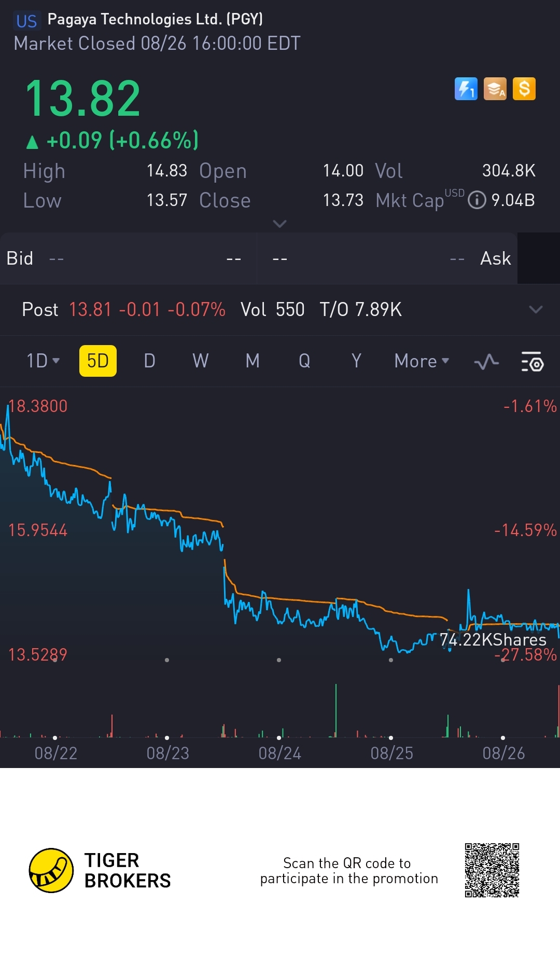Expand quote details chevron below Close
The image size is (560, 973).
(279, 224)
